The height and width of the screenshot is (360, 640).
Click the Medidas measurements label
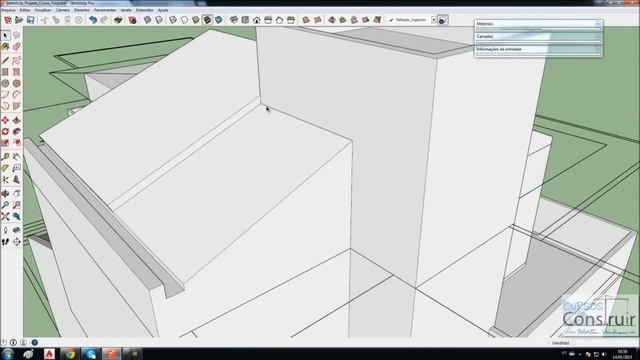[561, 343]
